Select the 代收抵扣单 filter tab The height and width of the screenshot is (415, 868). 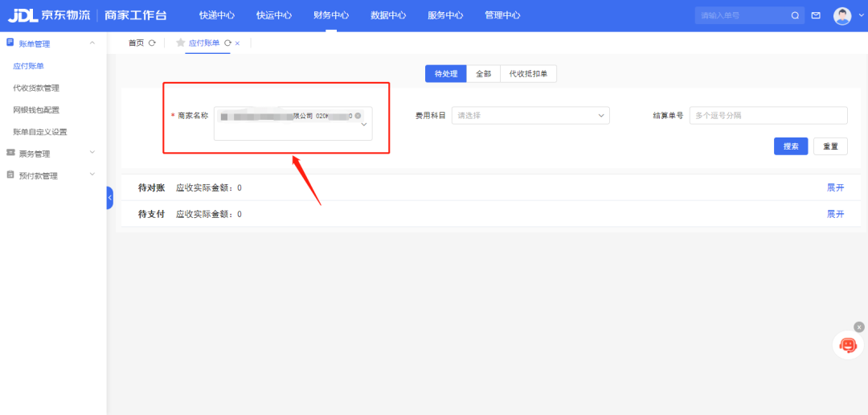528,74
